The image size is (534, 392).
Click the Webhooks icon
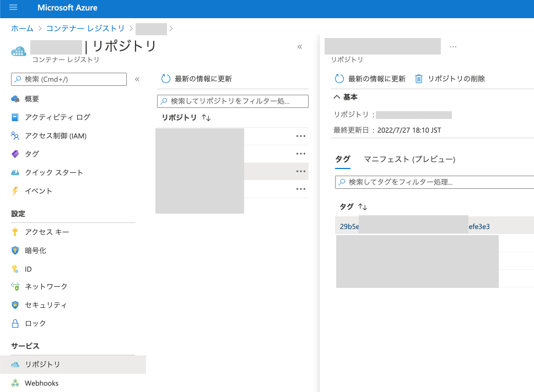[15, 383]
